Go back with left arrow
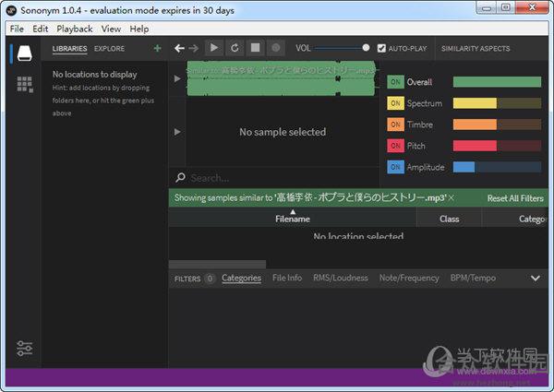The width and height of the screenshot is (554, 392). tap(179, 48)
